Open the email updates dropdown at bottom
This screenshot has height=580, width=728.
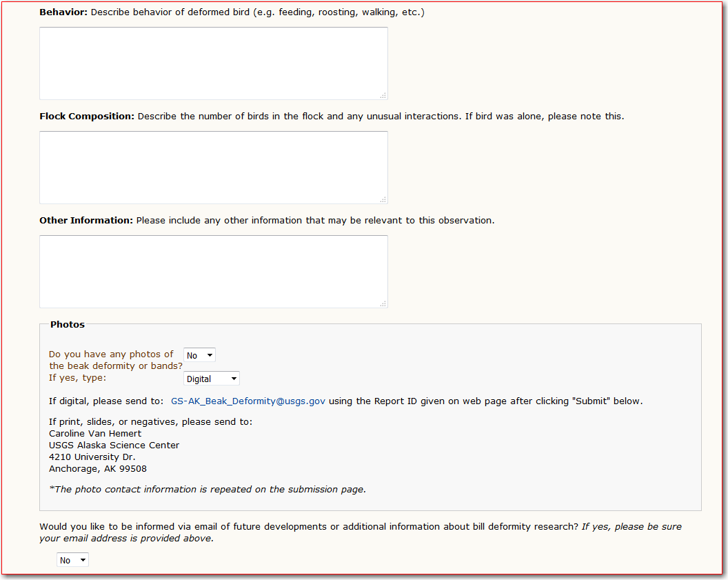(x=72, y=560)
